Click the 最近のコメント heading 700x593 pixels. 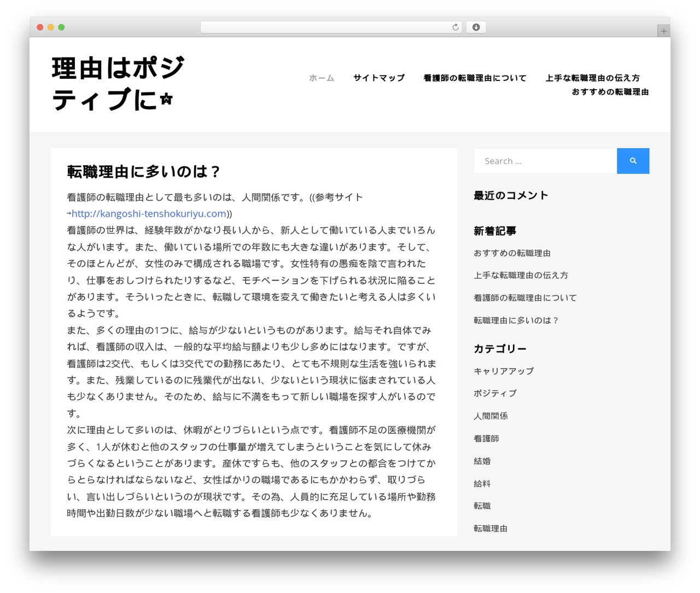click(511, 195)
